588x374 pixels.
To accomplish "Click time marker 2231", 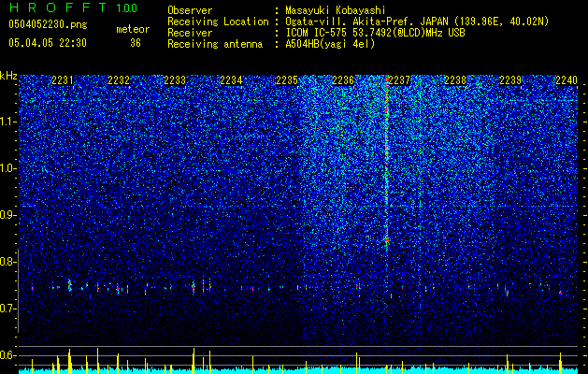I will [63, 79].
